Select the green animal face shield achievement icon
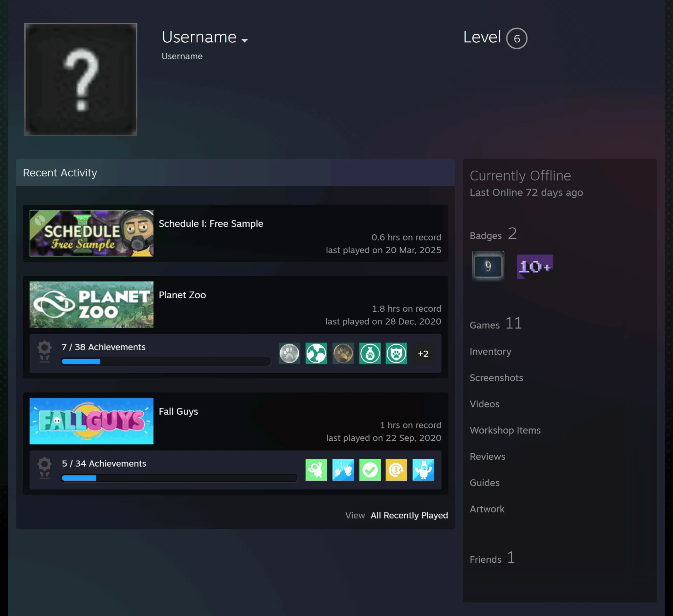673x616 pixels. click(396, 353)
